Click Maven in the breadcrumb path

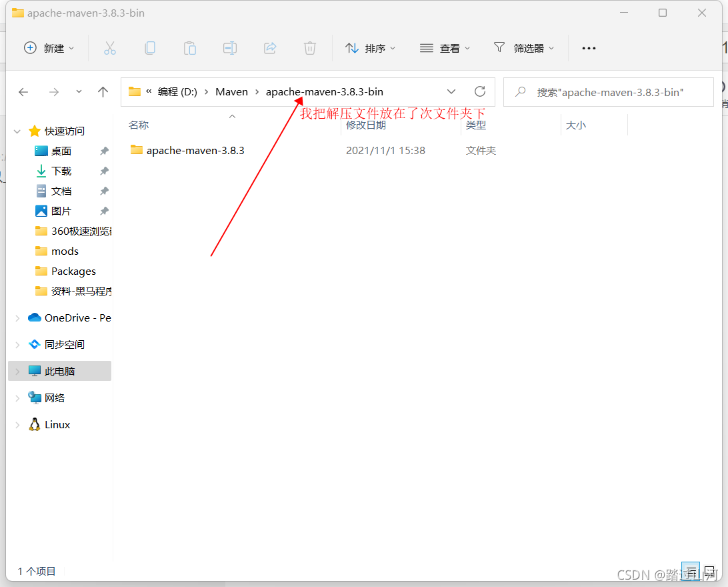tap(231, 91)
